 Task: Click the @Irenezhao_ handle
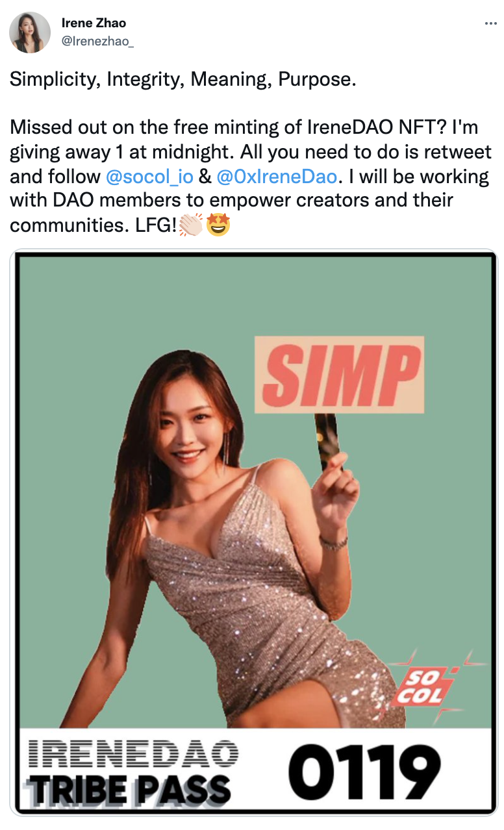point(97,41)
